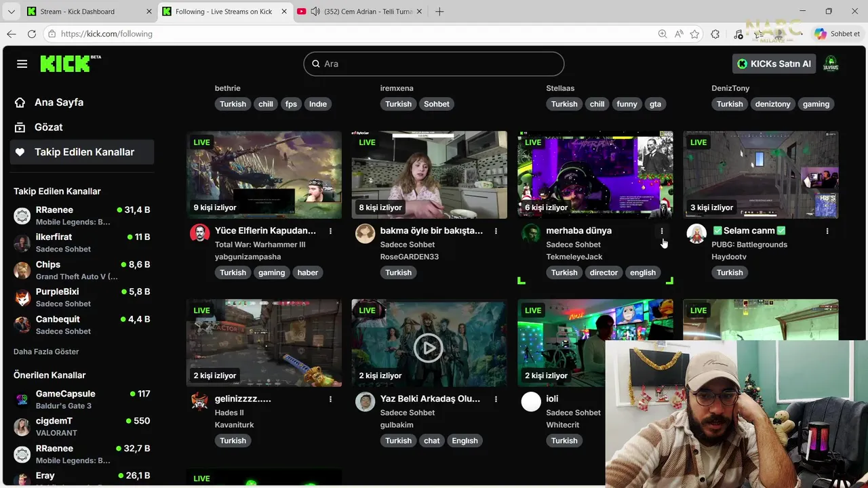Screen dimensions: 868x488
Task: Click Kavaniturk channel avatar
Action: [199, 402]
